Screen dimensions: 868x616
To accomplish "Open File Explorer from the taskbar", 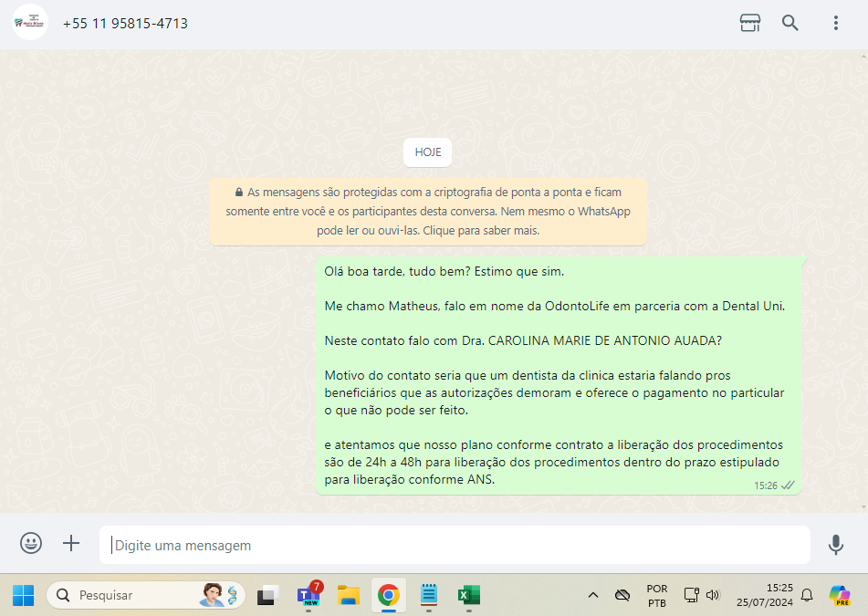I will point(348,596).
